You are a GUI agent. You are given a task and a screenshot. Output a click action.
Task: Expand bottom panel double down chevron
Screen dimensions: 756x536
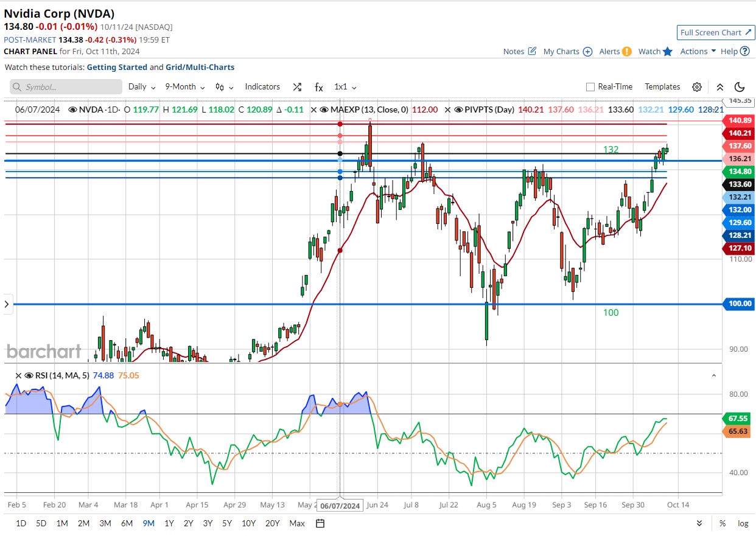tap(699, 523)
